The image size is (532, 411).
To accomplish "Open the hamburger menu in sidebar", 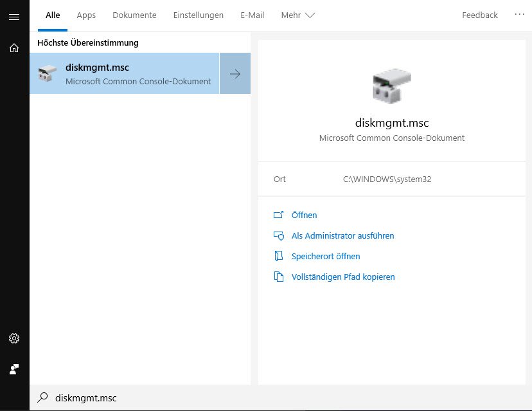I will pos(14,17).
